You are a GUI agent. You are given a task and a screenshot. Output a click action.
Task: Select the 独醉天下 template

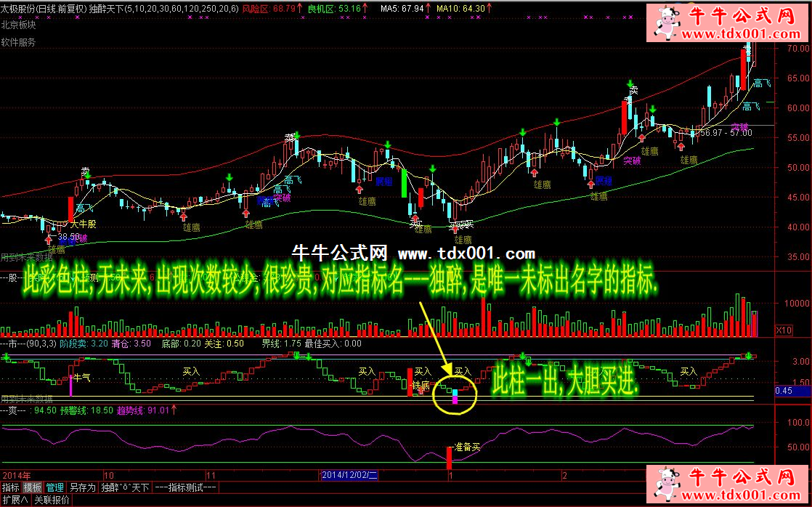tap(124, 487)
